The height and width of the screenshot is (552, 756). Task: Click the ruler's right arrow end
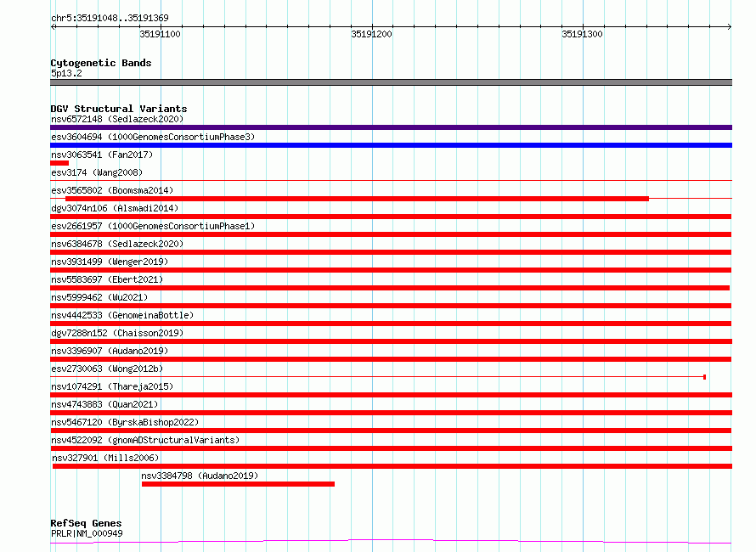click(729, 27)
